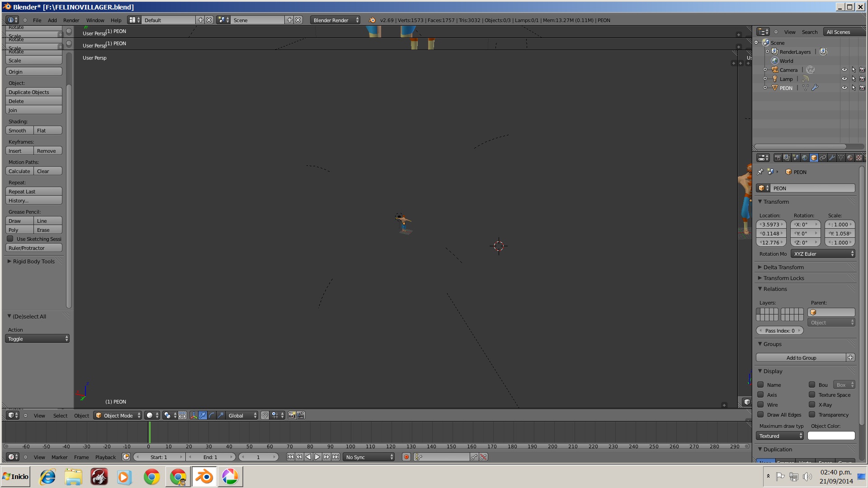Click the automatic keyframe record button
The width and height of the screenshot is (868, 488).
click(406, 457)
